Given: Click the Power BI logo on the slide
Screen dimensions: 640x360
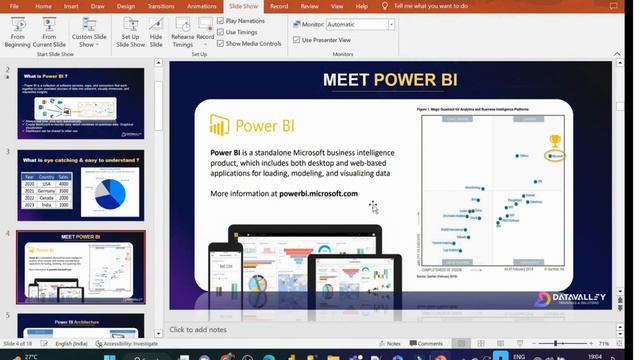Looking at the screenshot, I should [x=252, y=125].
